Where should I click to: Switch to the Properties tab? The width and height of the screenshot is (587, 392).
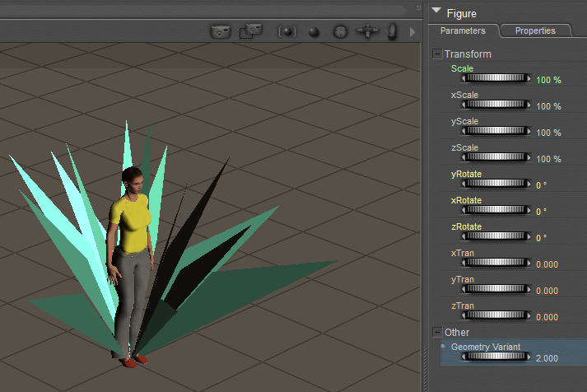point(535,30)
